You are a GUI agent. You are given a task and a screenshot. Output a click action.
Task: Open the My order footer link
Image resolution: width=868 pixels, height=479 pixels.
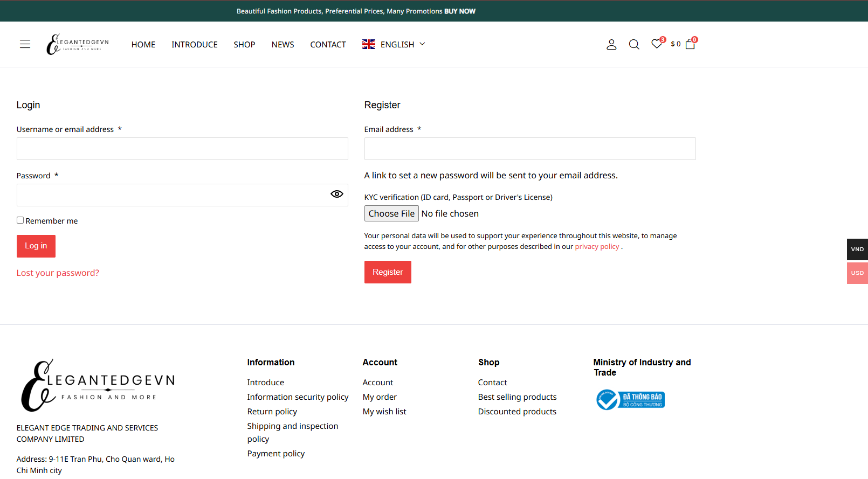coord(380,397)
